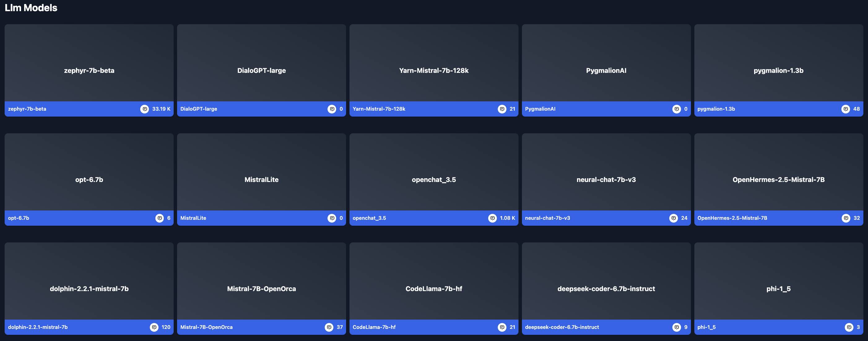
Task: Click the chat icon on OpenHermes-2.5-Mistral-7B card
Action: pos(846,218)
